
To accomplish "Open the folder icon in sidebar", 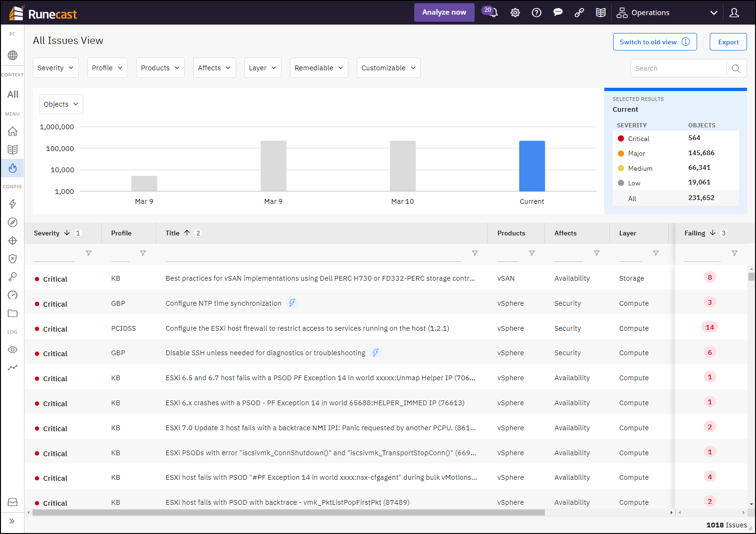I will 13,313.
